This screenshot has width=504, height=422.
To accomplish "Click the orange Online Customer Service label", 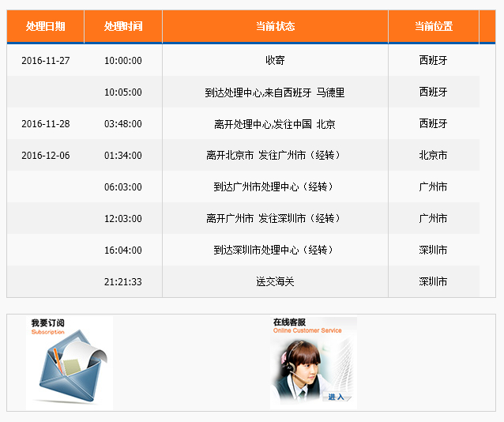I will 307,330.
